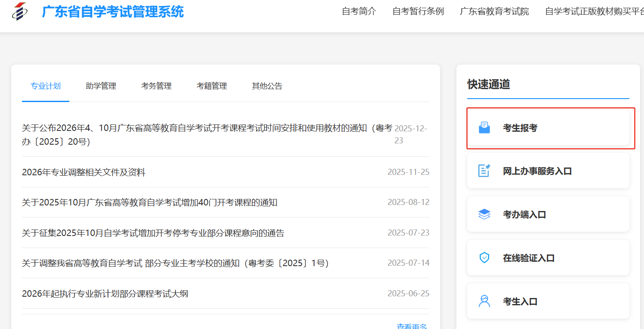The image size is (644, 329).
Task: Open 2026年起执行专业新计划部分课程考试大纲 notice
Action: pos(105,294)
